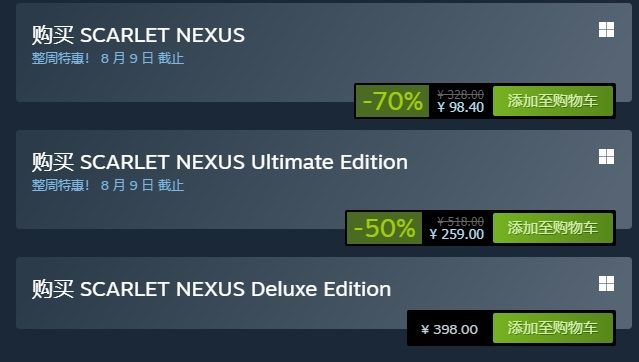The width and height of the screenshot is (639, 362).
Task: Click the struck-through ¥ 518.00 original price
Action: [x=461, y=222]
